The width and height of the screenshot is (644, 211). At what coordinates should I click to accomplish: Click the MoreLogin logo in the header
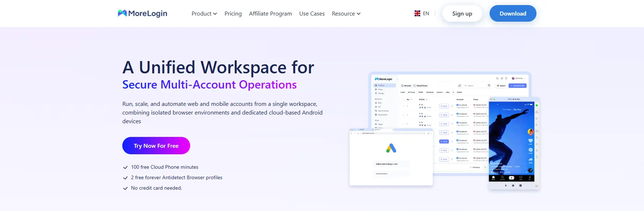point(143,13)
